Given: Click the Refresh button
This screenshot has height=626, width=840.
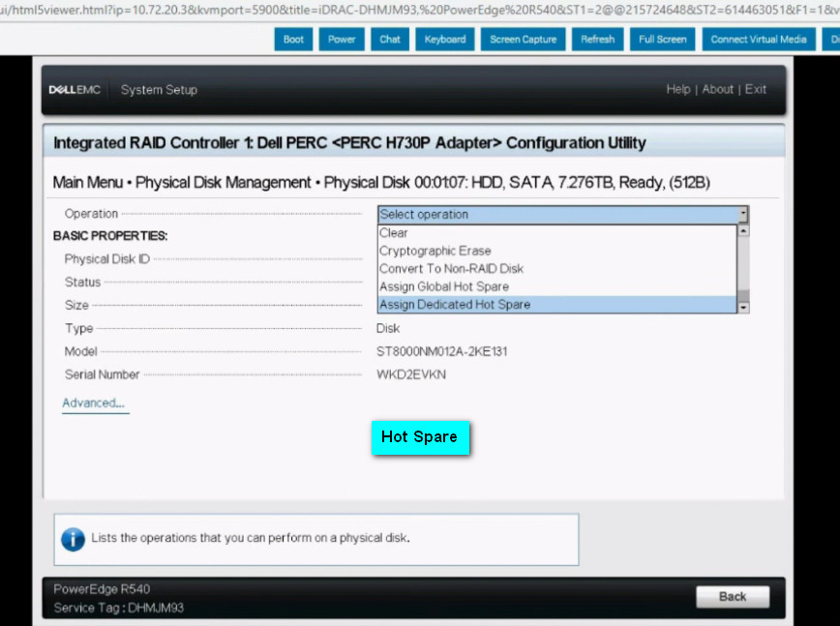Looking at the screenshot, I should coord(597,39).
